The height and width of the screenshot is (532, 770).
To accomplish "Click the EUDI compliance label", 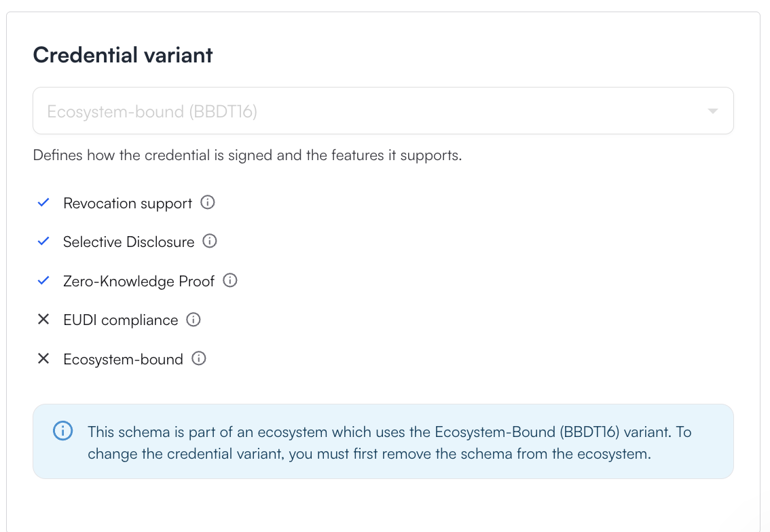I will click(x=120, y=320).
